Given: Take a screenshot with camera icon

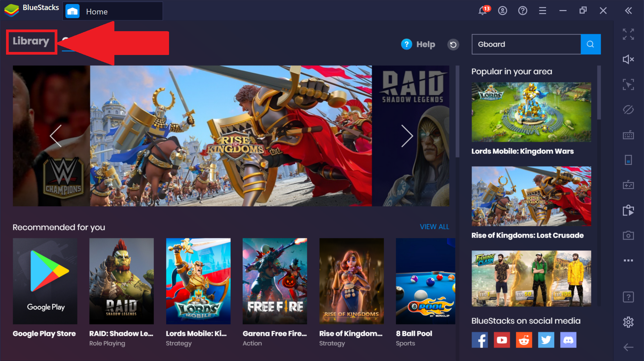Looking at the screenshot, I should click(x=628, y=235).
